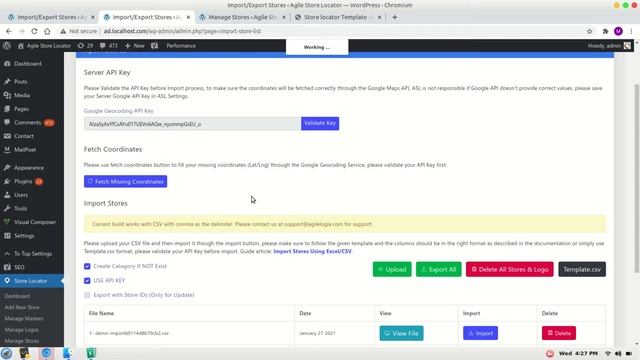Reload the current page

pos(34,31)
